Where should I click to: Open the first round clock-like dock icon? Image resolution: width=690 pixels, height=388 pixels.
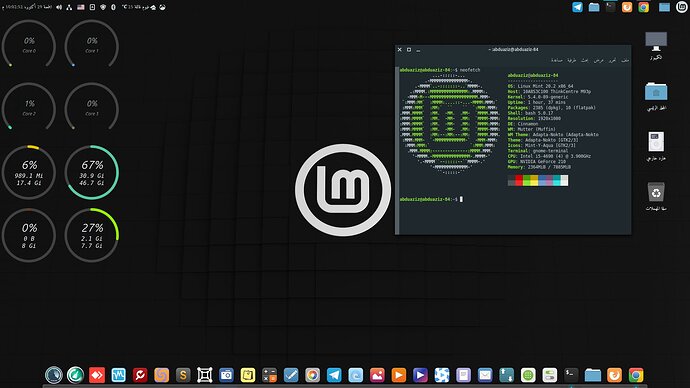(54, 375)
